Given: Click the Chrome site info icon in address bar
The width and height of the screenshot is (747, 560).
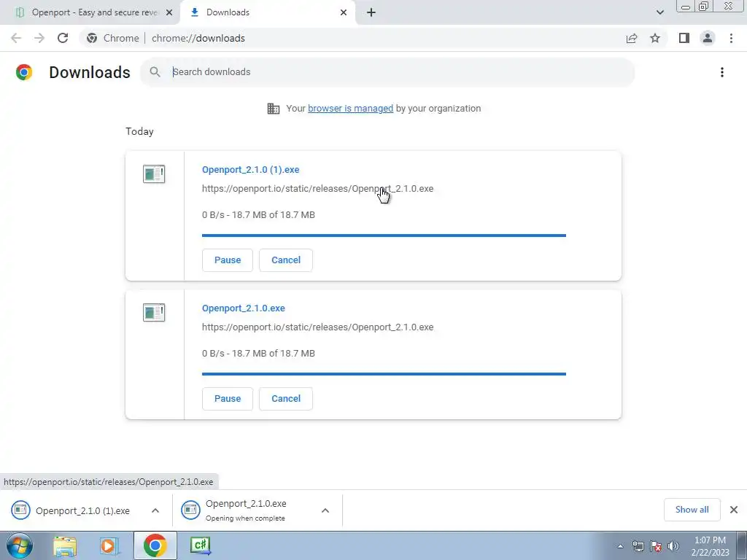Looking at the screenshot, I should point(92,38).
